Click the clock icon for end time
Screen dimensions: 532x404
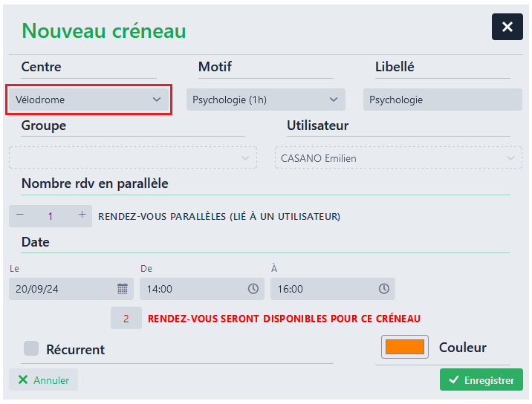[384, 289]
